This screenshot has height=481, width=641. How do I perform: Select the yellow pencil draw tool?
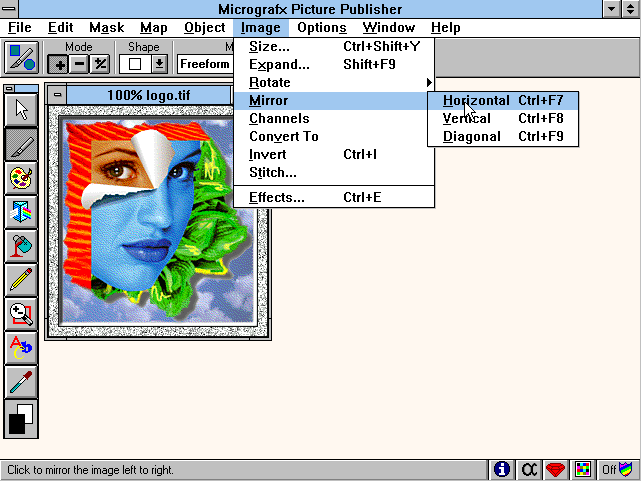21,280
